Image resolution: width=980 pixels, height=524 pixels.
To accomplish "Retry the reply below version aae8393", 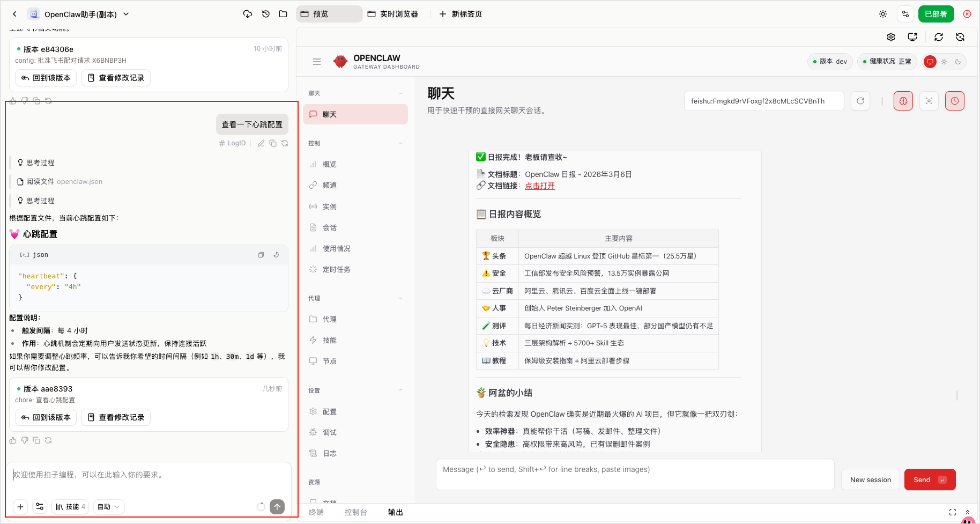I will point(48,440).
